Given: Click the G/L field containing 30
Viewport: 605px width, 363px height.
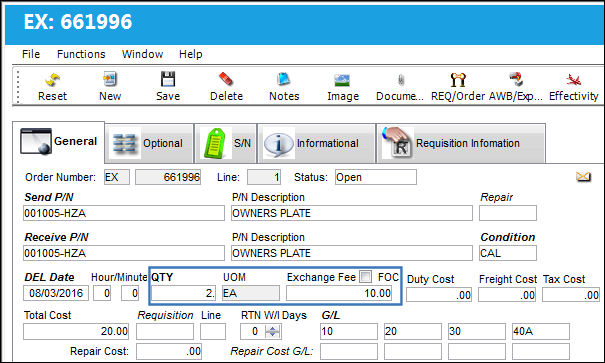Looking at the screenshot, I should [x=477, y=331].
